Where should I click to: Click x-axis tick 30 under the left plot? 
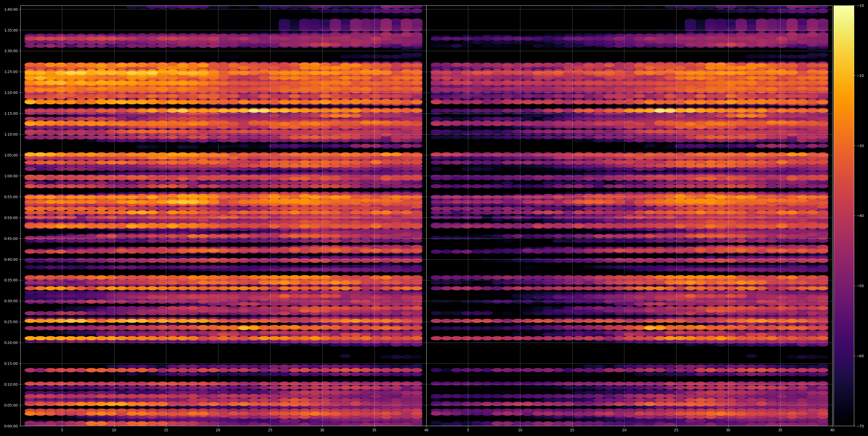tap(322, 430)
